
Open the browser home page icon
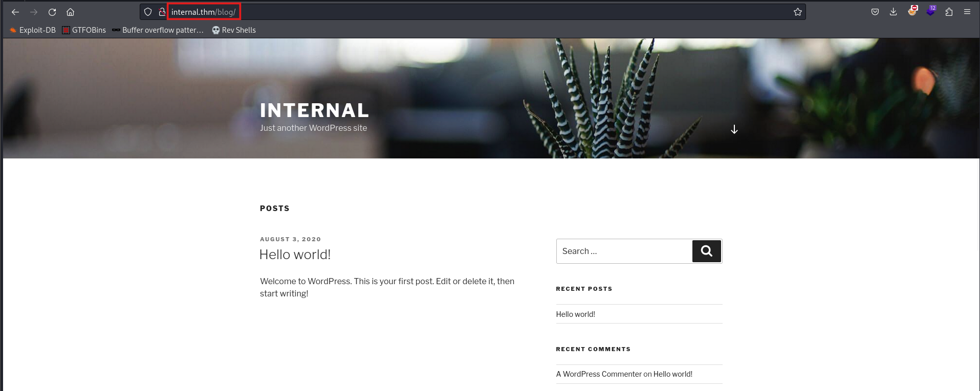pyautogui.click(x=71, y=12)
